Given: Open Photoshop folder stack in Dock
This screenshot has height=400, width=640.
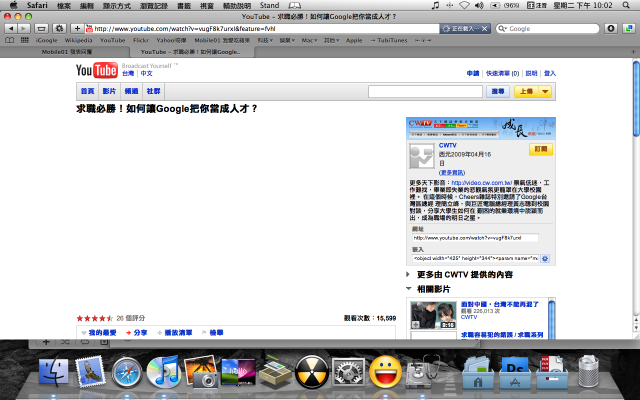Looking at the screenshot, I should (515, 372).
